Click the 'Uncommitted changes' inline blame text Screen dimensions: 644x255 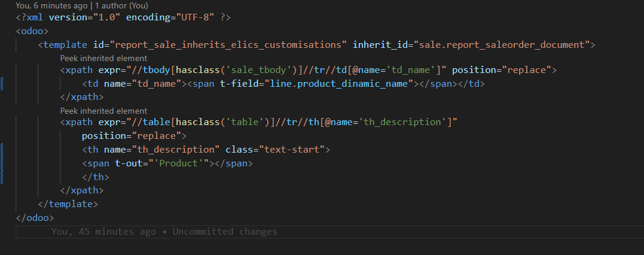[225, 232]
